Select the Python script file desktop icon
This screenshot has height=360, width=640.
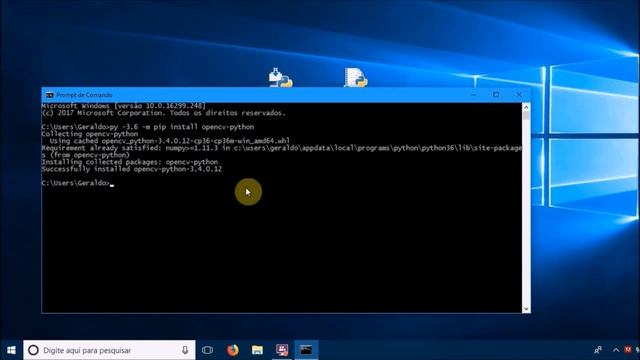356,77
